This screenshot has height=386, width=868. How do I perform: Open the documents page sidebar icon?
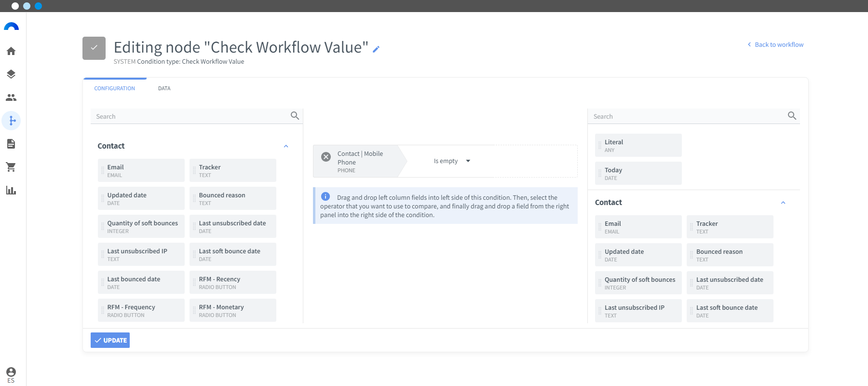pyautogui.click(x=11, y=144)
